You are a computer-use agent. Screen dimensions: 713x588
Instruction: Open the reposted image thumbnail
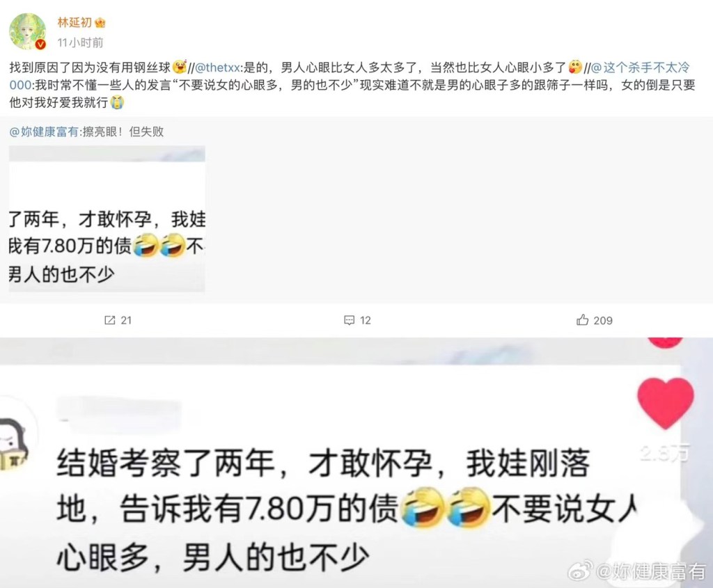click(107, 218)
